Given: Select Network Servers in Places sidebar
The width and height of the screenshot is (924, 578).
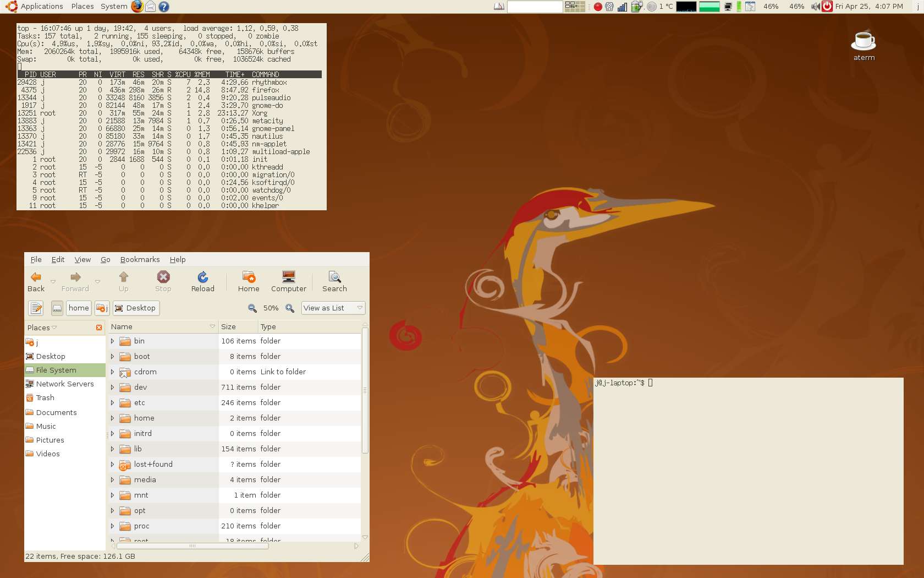Looking at the screenshot, I should pyautogui.click(x=65, y=384).
